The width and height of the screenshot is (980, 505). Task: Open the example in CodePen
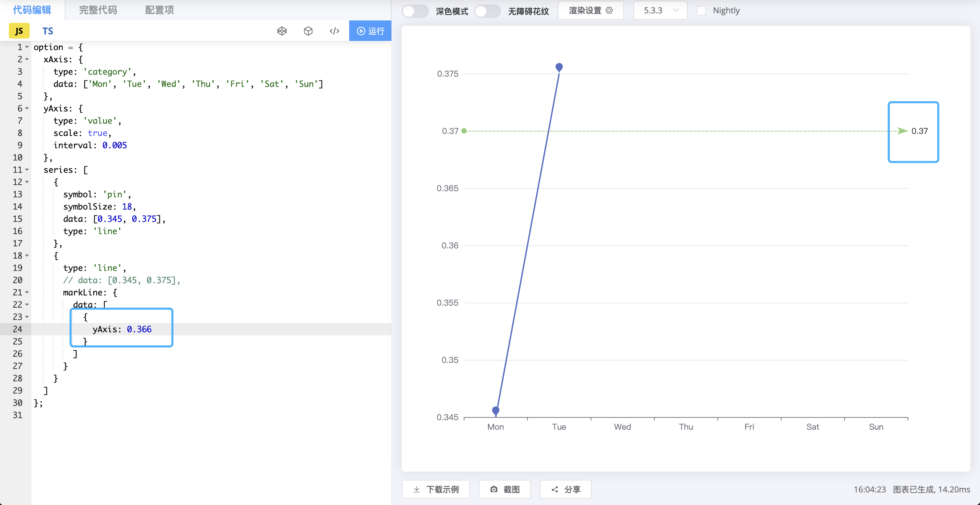pos(282,31)
